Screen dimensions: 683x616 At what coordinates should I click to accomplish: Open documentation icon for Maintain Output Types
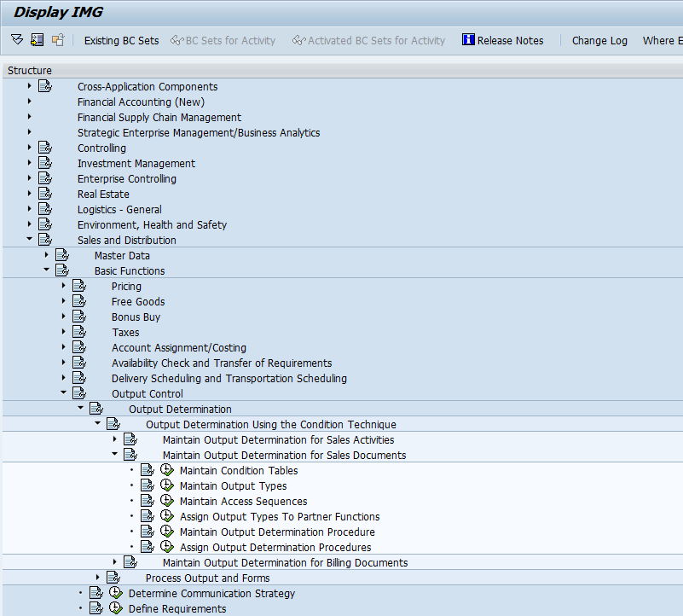[x=148, y=485]
